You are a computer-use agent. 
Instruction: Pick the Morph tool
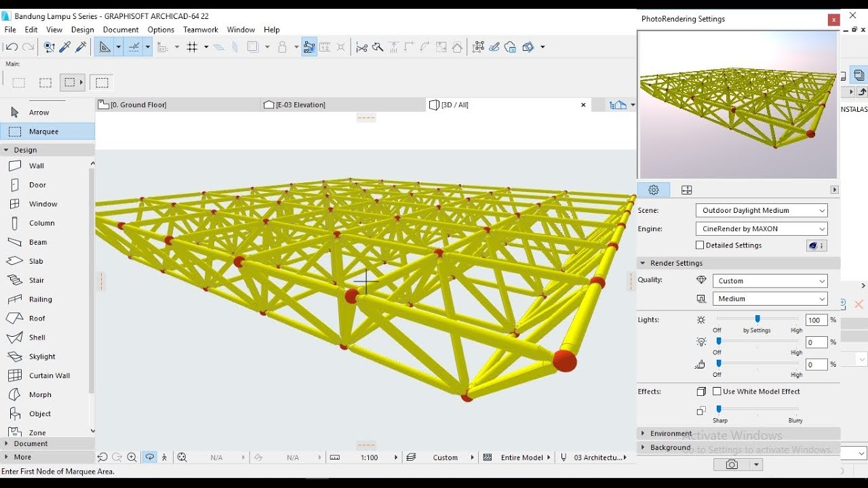[x=40, y=394]
